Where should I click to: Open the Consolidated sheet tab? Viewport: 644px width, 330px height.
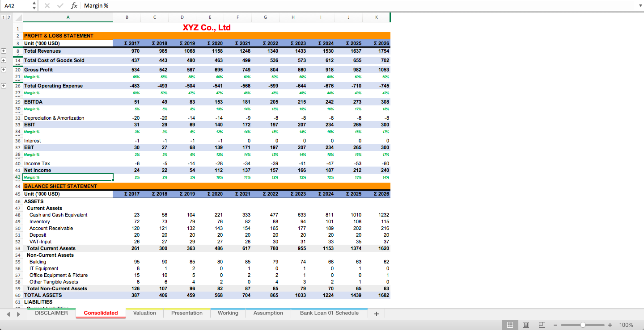tap(101, 313)
